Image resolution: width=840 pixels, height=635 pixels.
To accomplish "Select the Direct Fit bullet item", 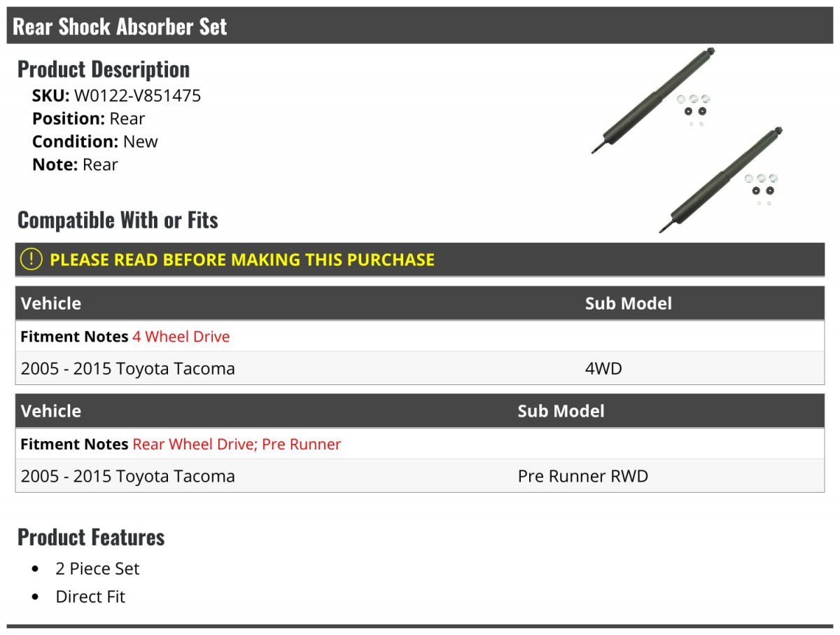I will 90,596.
